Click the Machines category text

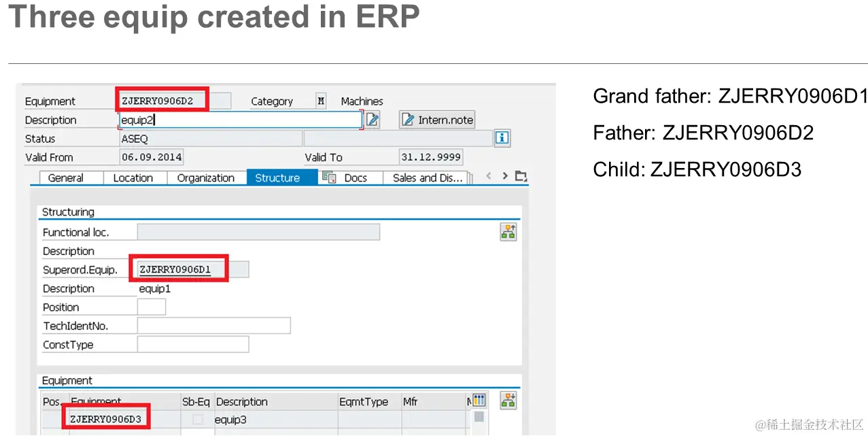362,101
